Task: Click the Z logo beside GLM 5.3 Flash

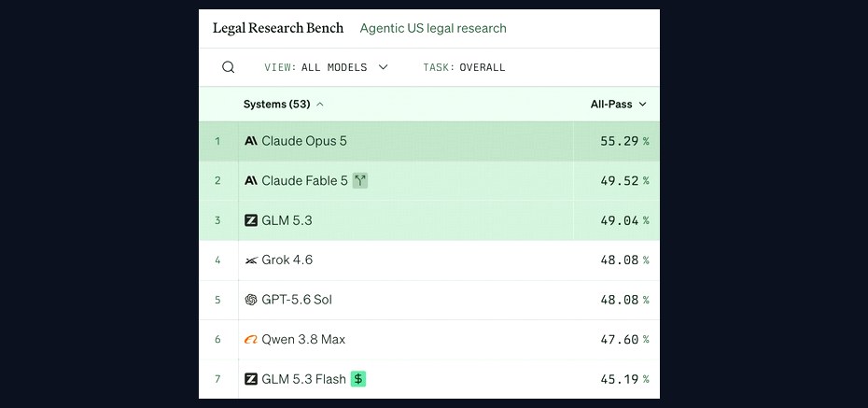Action: pos(251,379)
